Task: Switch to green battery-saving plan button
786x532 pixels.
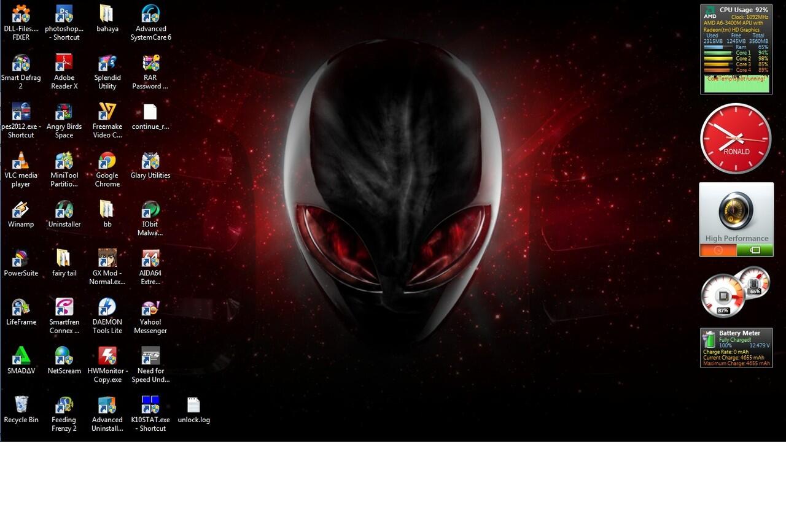Action: 755,250
